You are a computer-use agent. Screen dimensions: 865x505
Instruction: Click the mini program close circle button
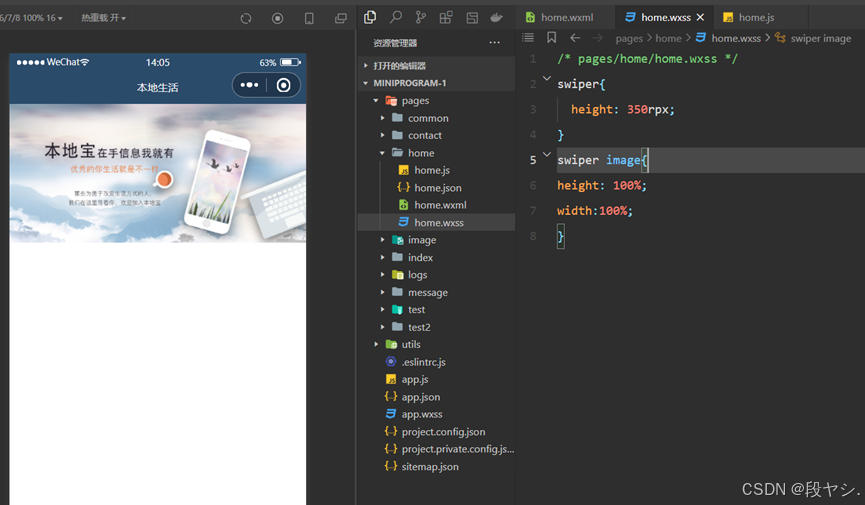284,85
